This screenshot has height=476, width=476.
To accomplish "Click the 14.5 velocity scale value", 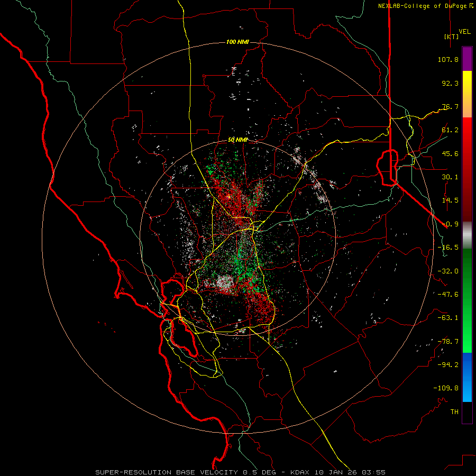I will 450,200.
